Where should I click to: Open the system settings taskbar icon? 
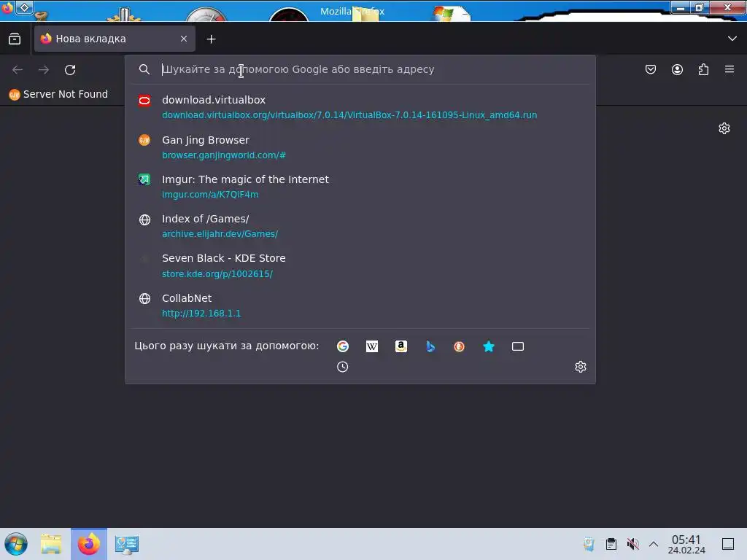[x=127, y=544]
